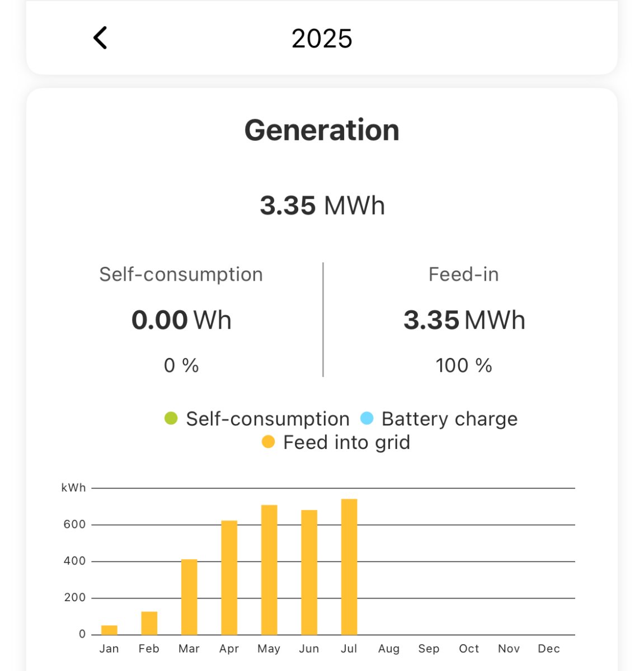
Task: Select the July generation bar
Action: (349, 566)
